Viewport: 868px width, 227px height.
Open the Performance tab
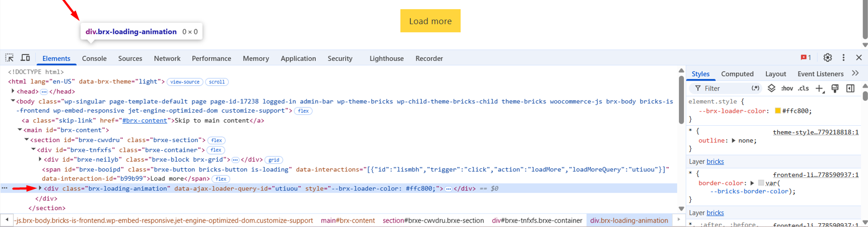coord(211,58)
